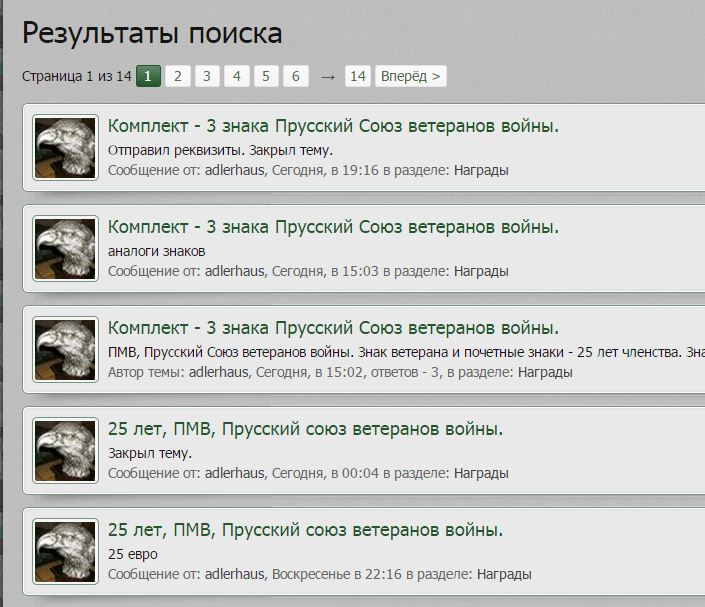The image size is (705, 607).
Task: Open eagle avatar of first search result
Action: [65, 148]
